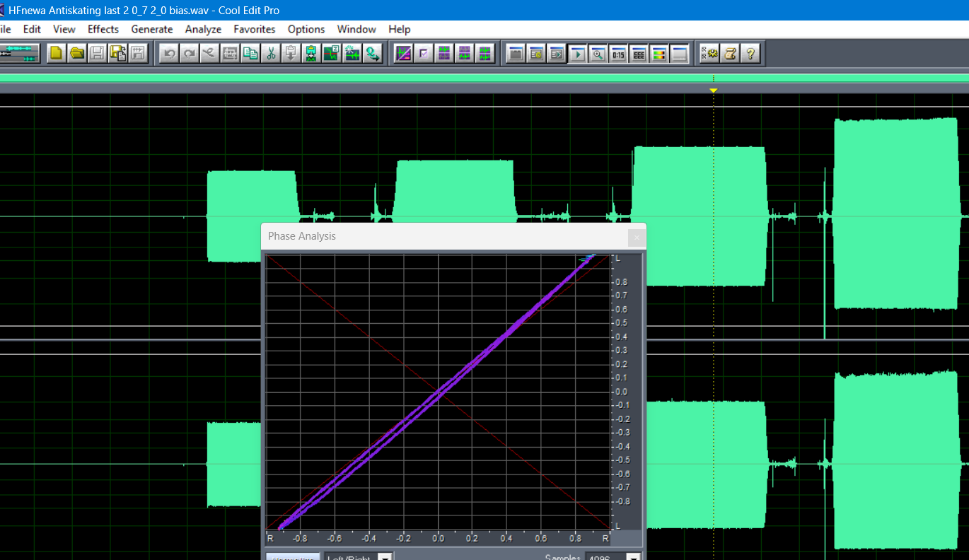Click the Normalize button in Phase Analysis

[x=294, y=558]
